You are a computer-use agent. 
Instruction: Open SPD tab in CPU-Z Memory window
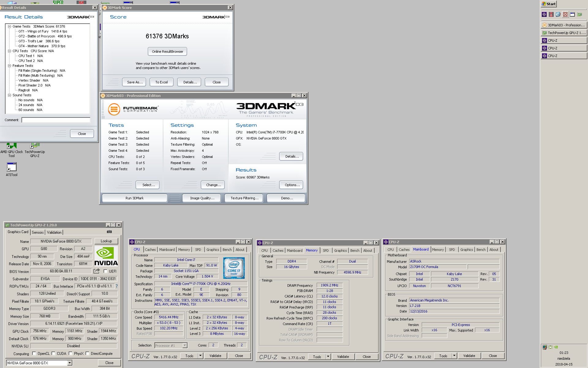[x=326, y=251]
